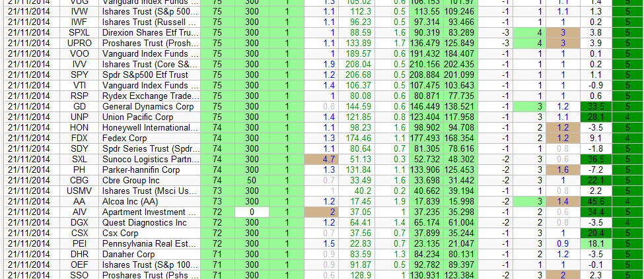
Task: Click the HON ticker cell
Action: 79,127
